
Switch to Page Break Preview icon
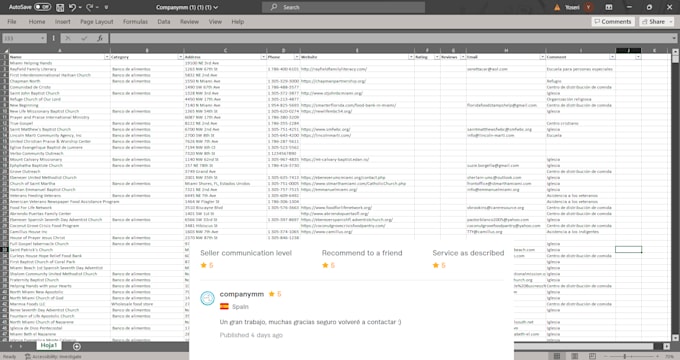tap(592, 356)
